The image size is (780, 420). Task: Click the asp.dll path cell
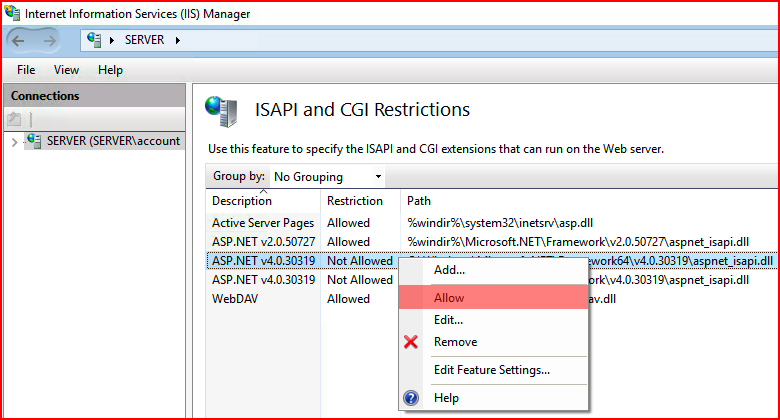point(500,223)
